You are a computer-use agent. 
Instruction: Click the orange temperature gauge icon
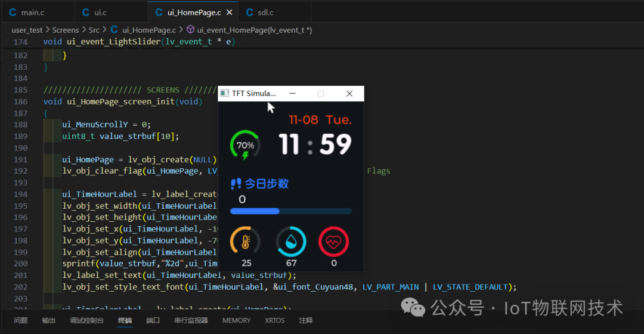tap(245, 242)
